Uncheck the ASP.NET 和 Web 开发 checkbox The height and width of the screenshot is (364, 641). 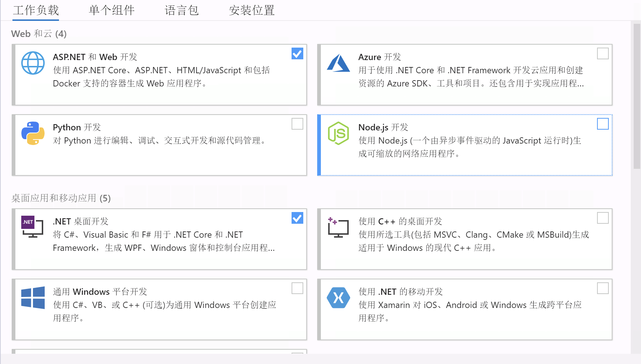click(297, 54)
